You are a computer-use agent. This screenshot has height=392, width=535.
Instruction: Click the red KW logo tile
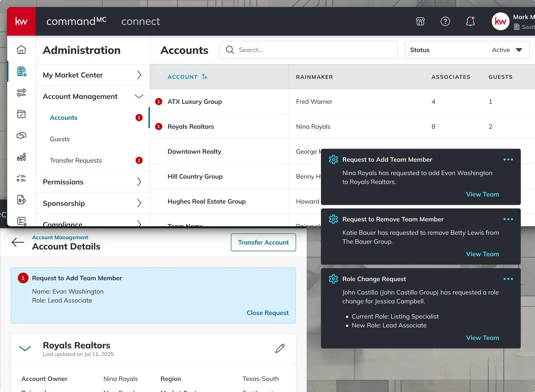pos(21,21)
